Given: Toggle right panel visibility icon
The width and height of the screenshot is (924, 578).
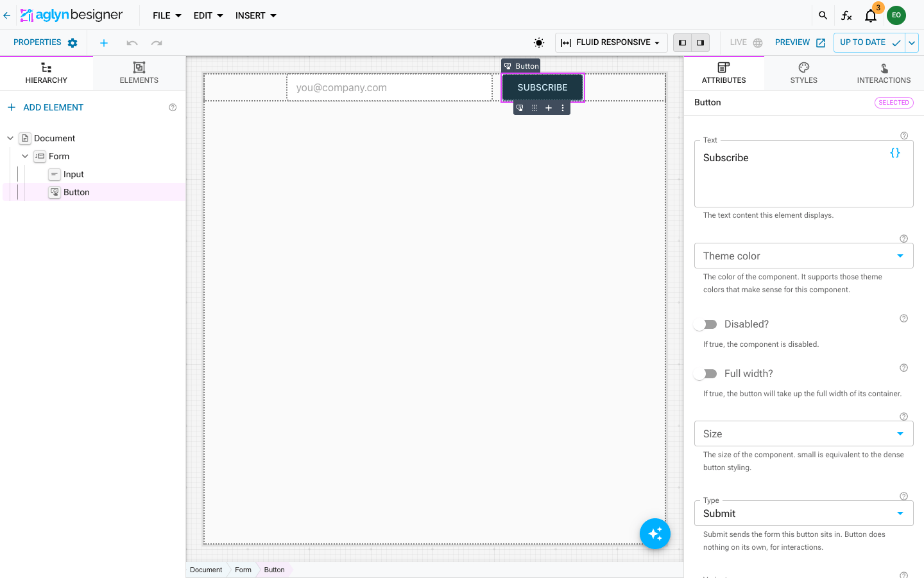Looking at the screenshot, I should click(x=700, y=43).
